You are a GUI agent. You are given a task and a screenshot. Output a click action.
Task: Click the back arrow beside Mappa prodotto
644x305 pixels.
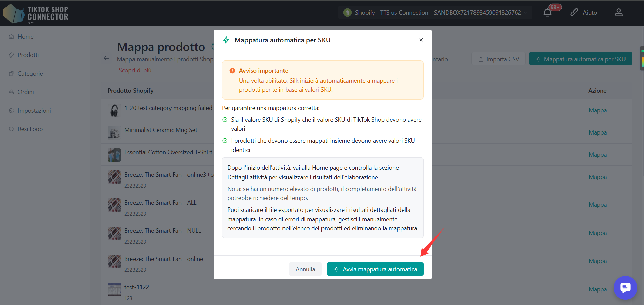point(106,58)
